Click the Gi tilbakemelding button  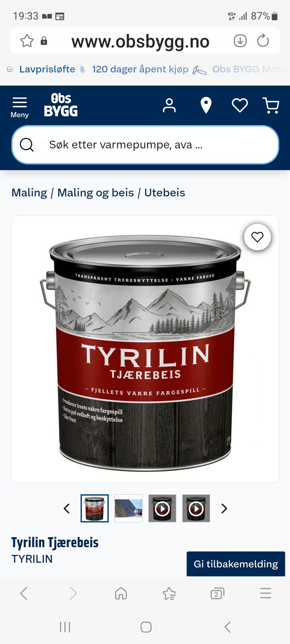236,564
